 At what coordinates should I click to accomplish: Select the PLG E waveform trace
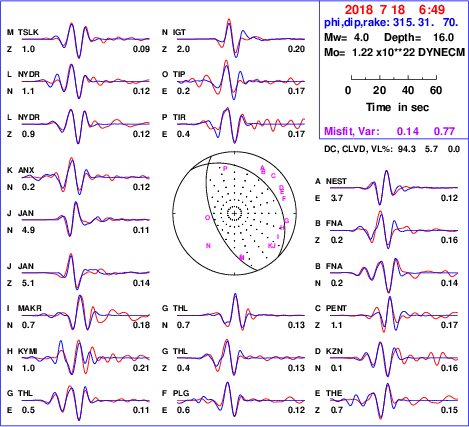pyautogui.click(x=241, y=399)
